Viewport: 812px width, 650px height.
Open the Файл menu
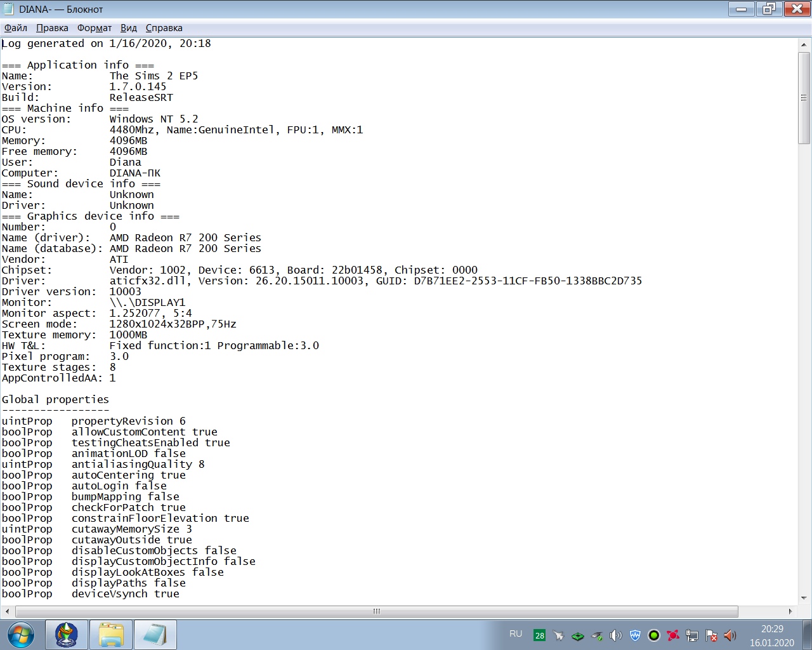16,28
